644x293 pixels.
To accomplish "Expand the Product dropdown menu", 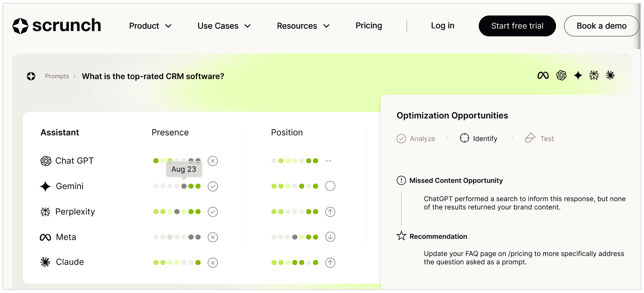I will pos(150,26).
